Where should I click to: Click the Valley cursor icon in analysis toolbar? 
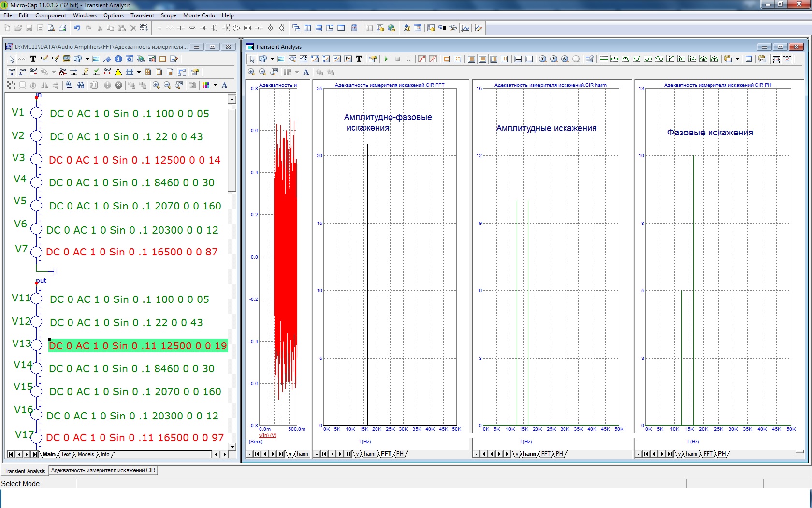point(637,59)
